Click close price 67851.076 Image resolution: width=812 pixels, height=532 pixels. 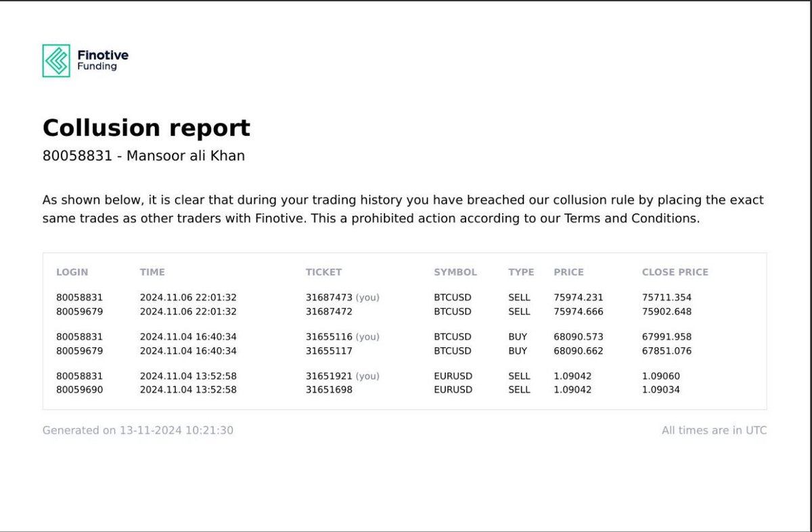(667, 351)
